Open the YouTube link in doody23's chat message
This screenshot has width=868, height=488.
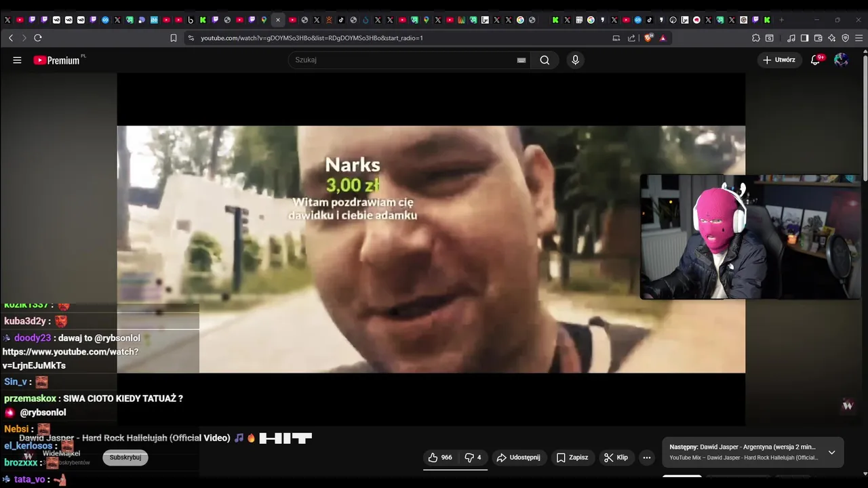point(70,359)
